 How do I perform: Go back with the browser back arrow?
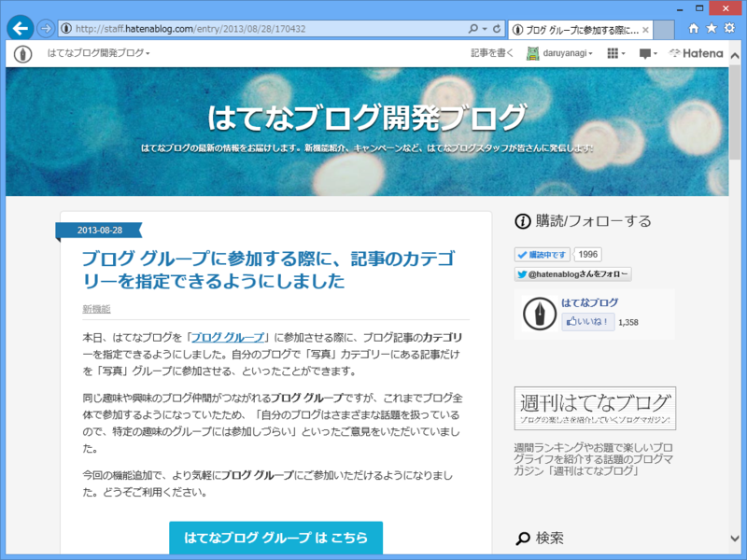[20, 29]
